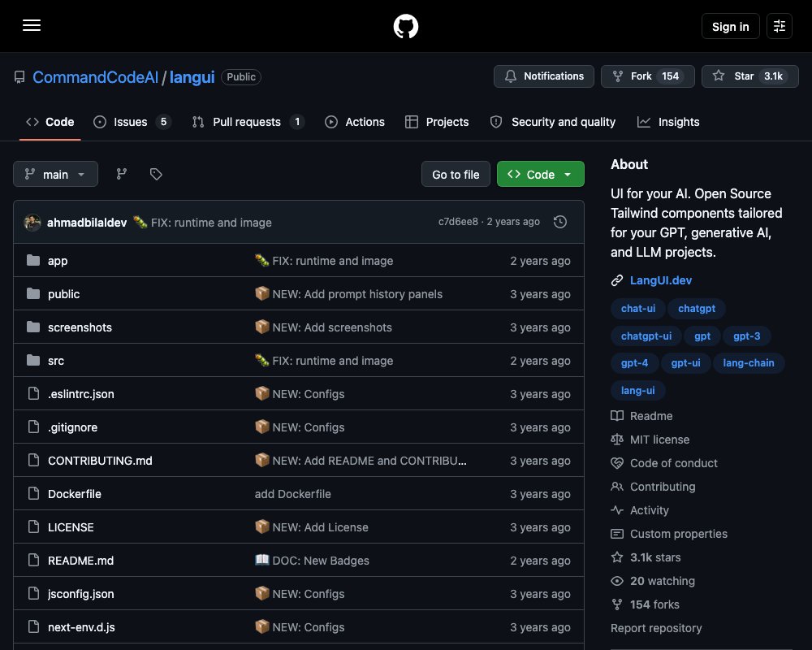This screenshot has width=812, height=650.
Task: Open 'NEW: Add screenshots' commit message
Action: coord(323,327)
